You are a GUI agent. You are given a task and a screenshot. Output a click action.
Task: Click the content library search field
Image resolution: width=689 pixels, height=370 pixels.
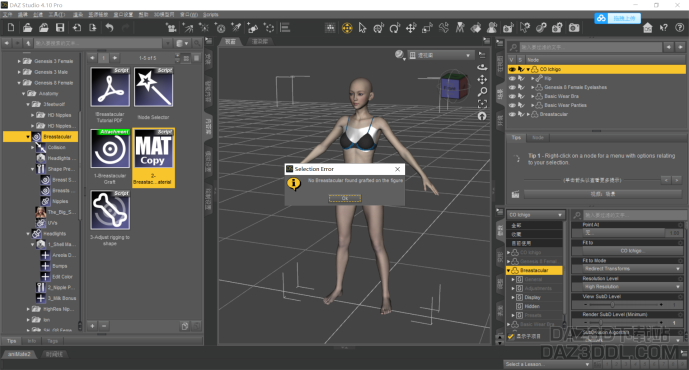pos(98,43)
